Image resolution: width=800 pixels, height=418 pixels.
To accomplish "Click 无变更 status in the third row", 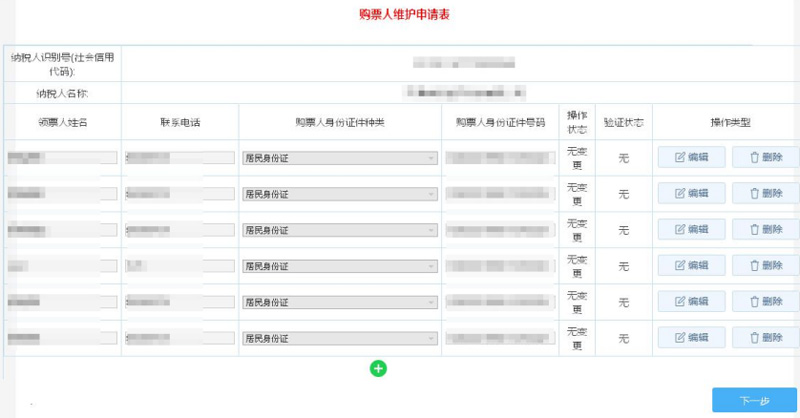I will 577,230.
